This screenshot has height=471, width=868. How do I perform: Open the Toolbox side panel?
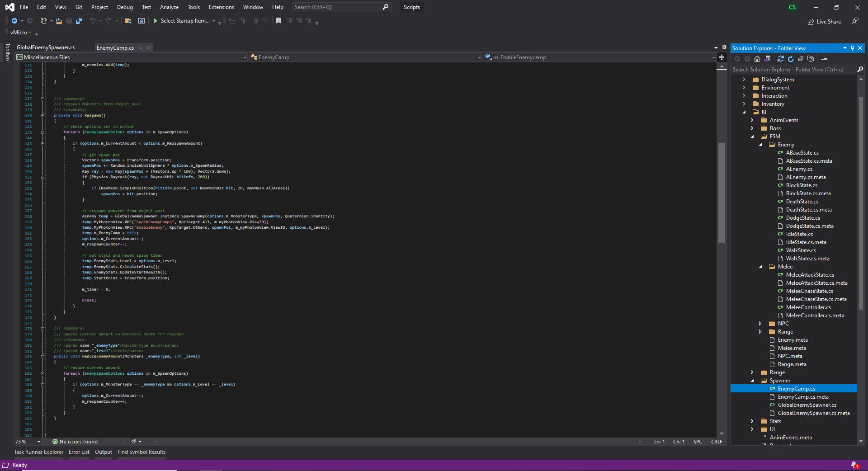(x=7, y=52)
